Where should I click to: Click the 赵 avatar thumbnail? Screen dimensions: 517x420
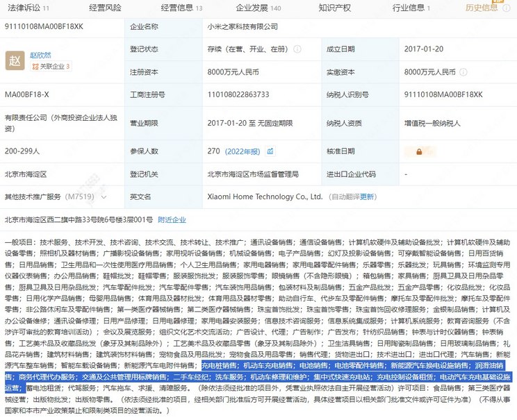tap(14, 60)
